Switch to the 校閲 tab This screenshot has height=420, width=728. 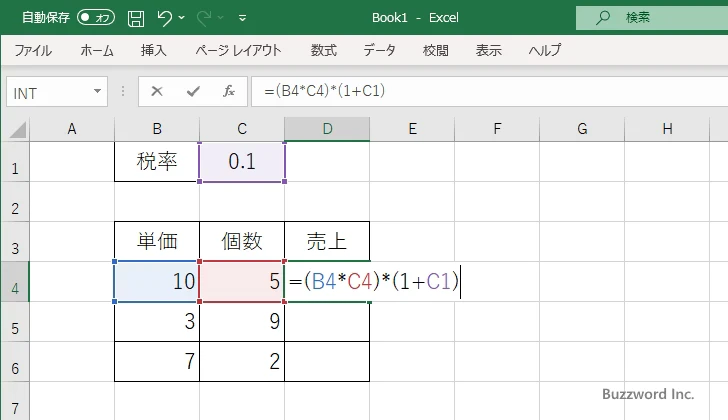click(436, 50)
